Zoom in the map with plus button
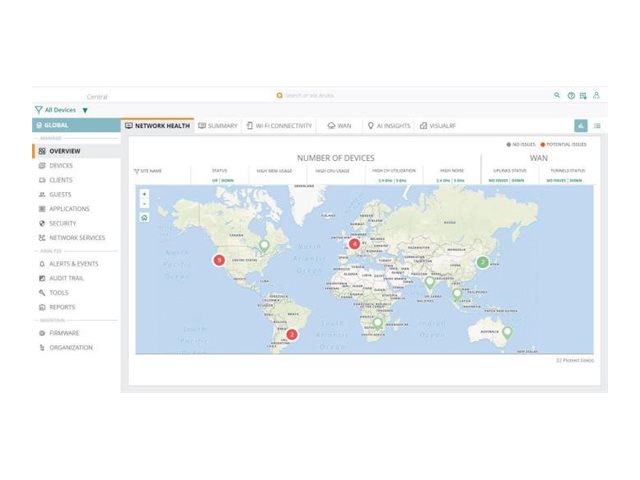This screenshot has width=640, height=480. coord(144,194)
